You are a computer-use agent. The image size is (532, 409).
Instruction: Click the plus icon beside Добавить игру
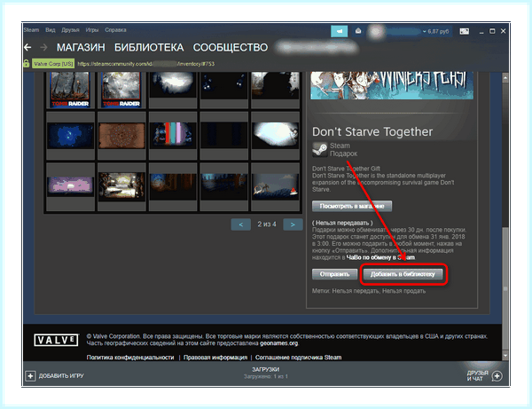tap(30, 376)
